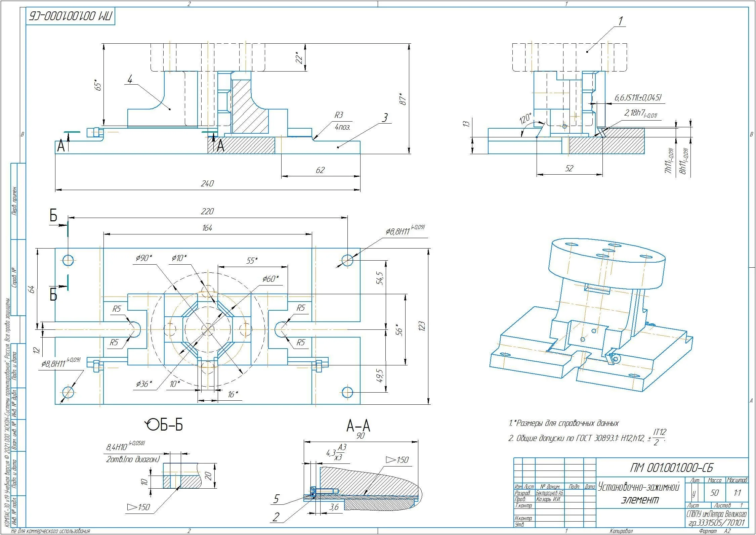Select the diameter label "ø90*"
The width and height of the screenshot is (756, 535).
[144, 258]
